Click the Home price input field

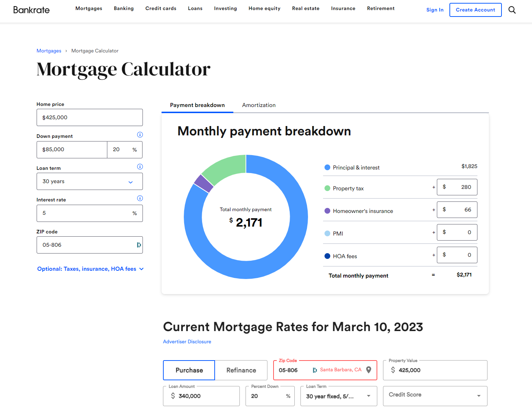[x=90, y=117]
